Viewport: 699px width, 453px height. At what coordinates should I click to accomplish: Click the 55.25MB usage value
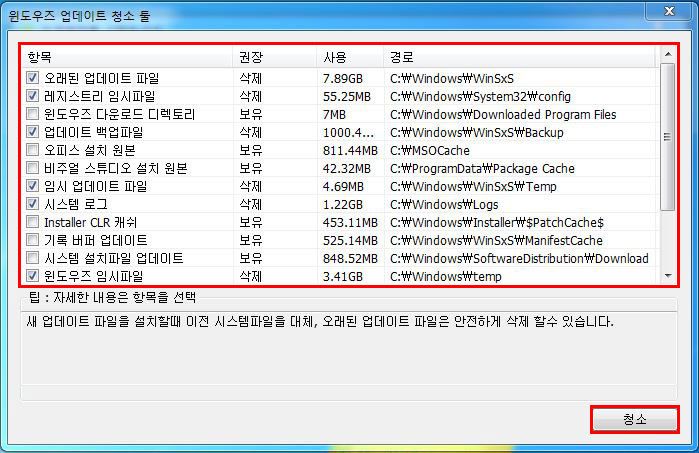click(347, 97)
